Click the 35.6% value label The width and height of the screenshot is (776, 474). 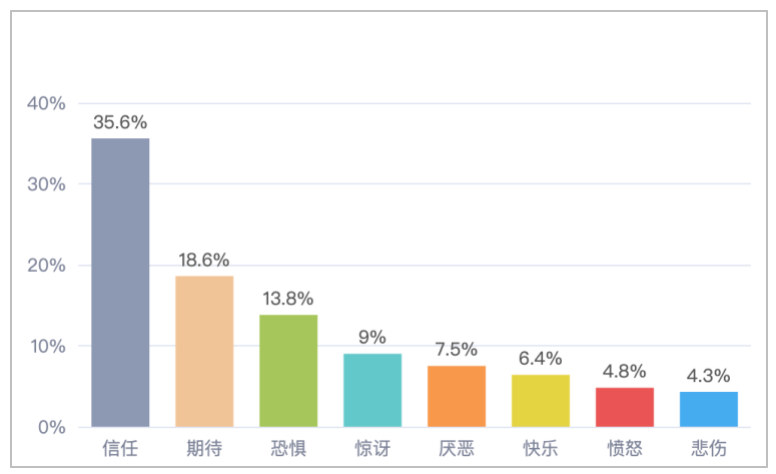point(120,123)
